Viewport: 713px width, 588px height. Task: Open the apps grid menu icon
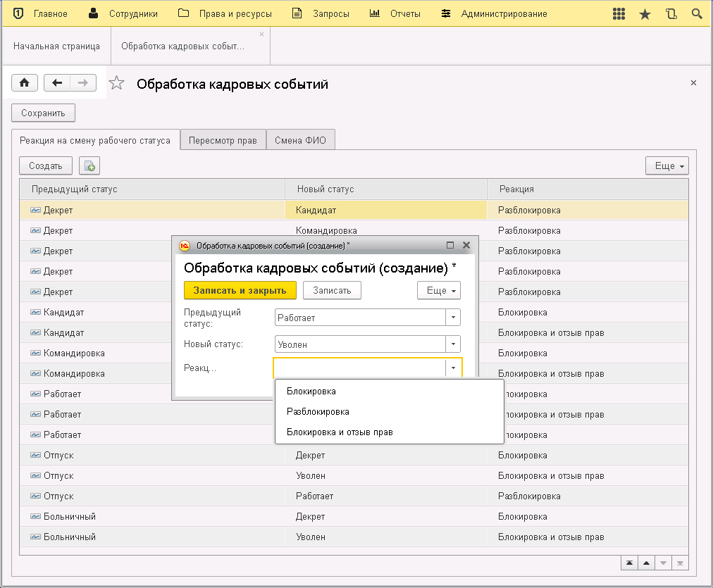tap(619, 14)
